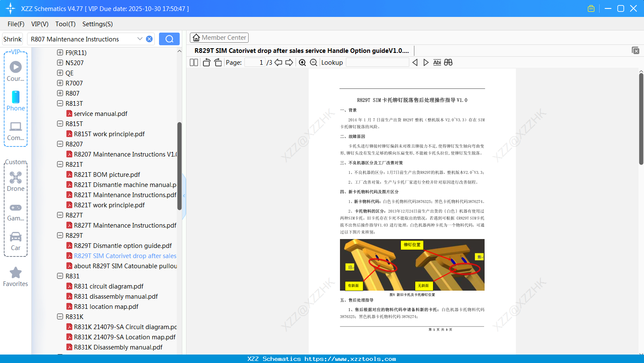The height and width of the screenshot is (363, 644).
Task: Expand the R807 tree node
Action: (x=60, y=93)
